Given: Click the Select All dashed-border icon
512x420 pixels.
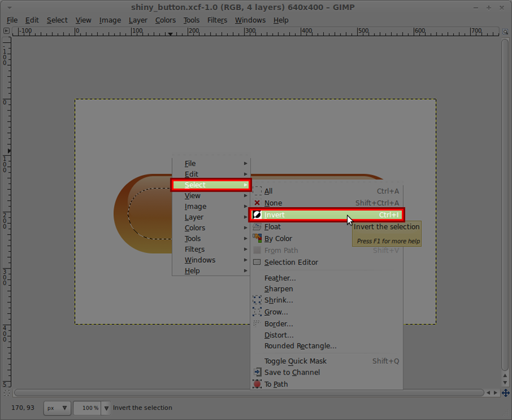Looking at the screenshot, I should [258, 191].
